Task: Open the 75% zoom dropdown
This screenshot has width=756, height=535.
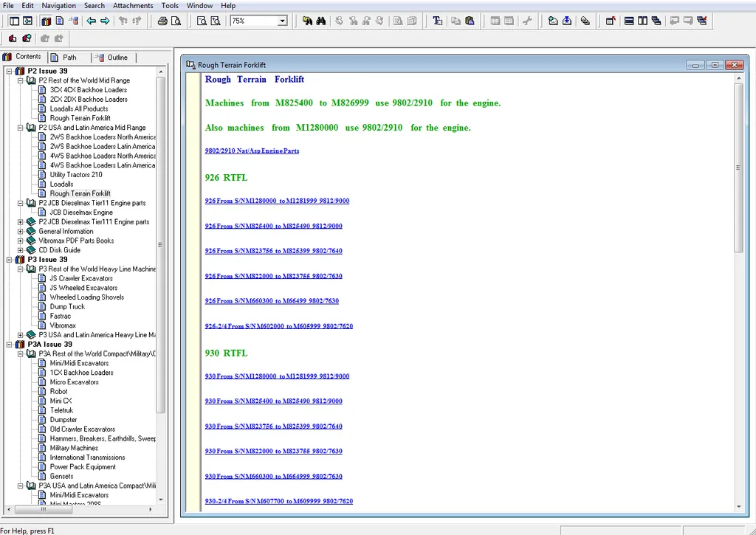Action: [x=283, y=21]
